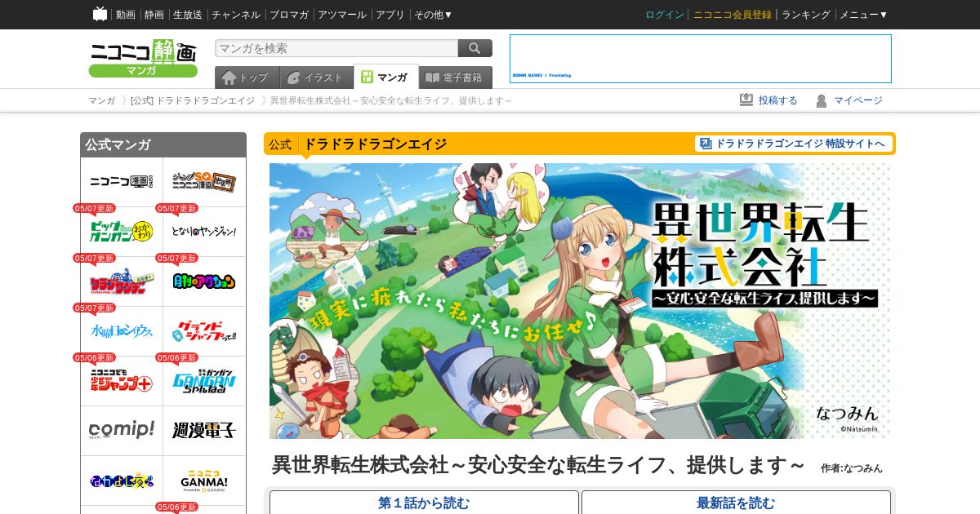980x514 pixels.
Task: Click the author name なつみん
Action: coord(863,468)
